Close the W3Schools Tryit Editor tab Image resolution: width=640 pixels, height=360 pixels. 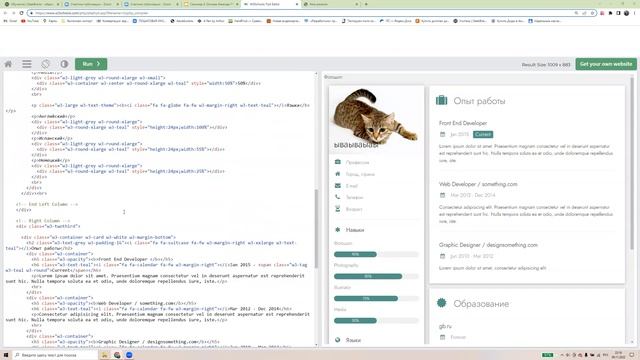297,4
